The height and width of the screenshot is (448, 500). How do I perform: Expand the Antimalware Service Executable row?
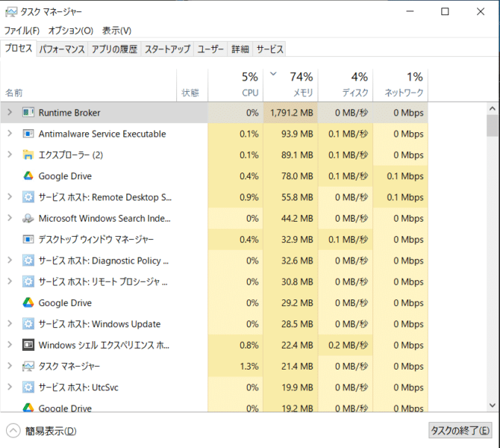10,134
